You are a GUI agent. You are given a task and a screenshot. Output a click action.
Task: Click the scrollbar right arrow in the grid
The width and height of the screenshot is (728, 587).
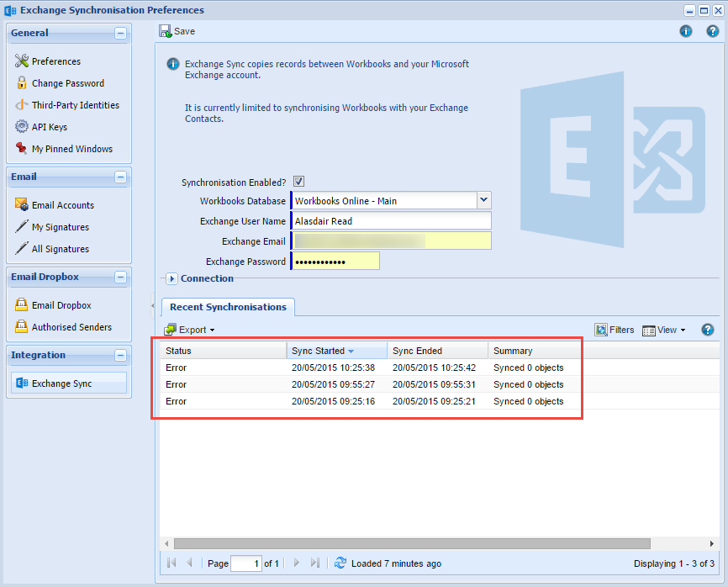coord(712,543)
